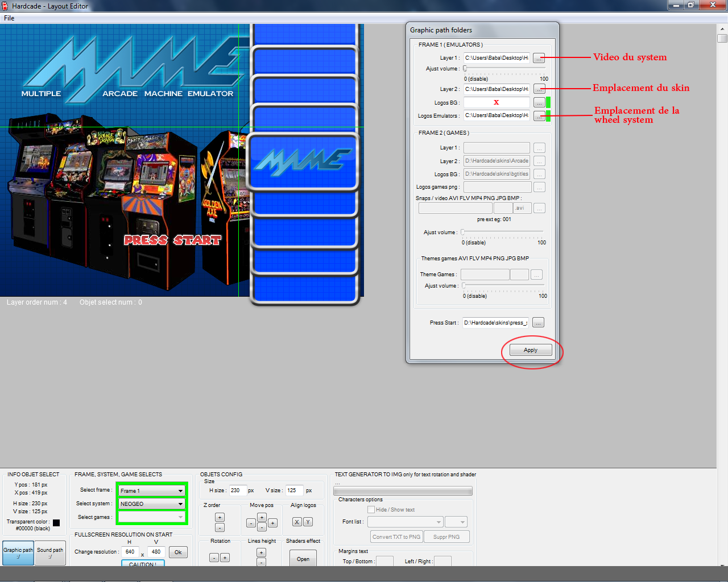The height and width of the screenshot is (582, 728).
Task: Click Align logos Y button
Action: pyautogui.click(x=308, y=522)
